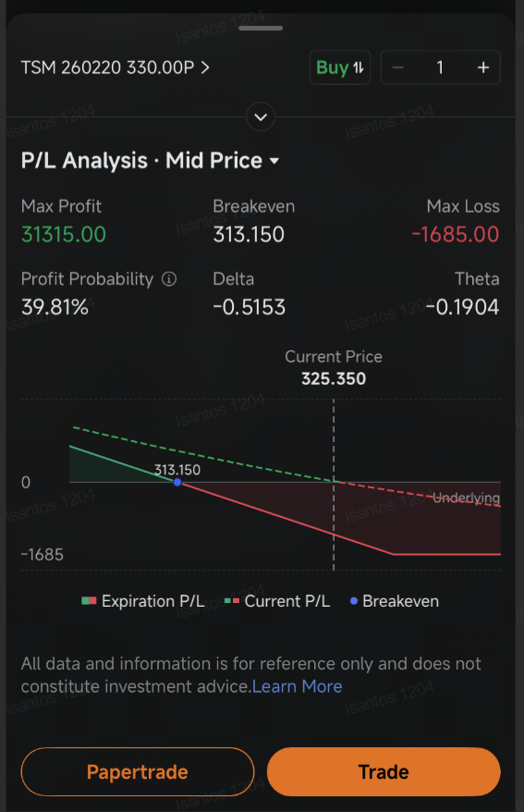Tap the Max Loss value -1685.00

click(456, 235)
